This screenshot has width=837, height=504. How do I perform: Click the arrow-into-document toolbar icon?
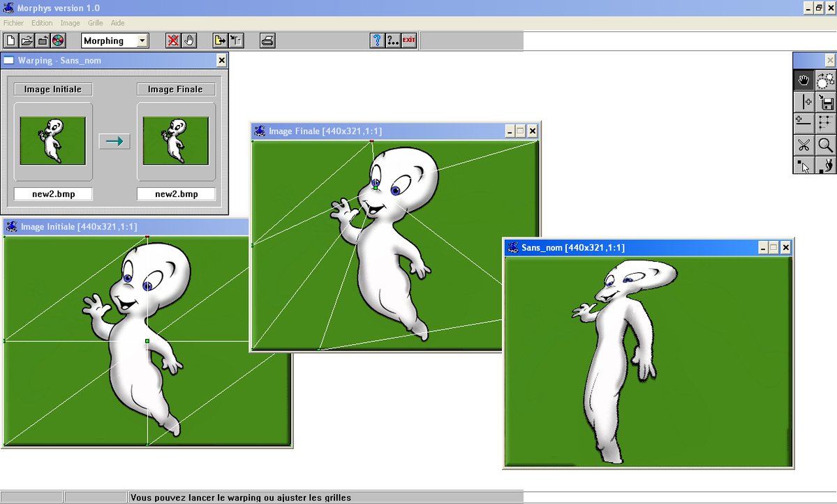tap(236, 40)
